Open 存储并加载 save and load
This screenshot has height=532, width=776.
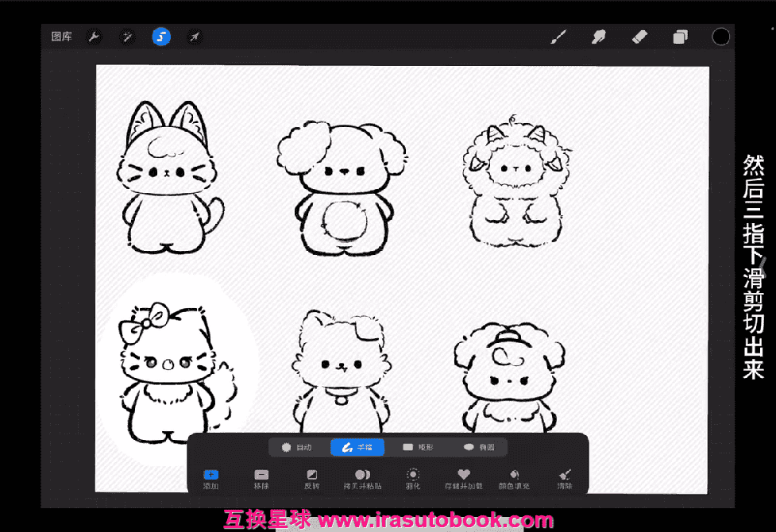(464, 480)
